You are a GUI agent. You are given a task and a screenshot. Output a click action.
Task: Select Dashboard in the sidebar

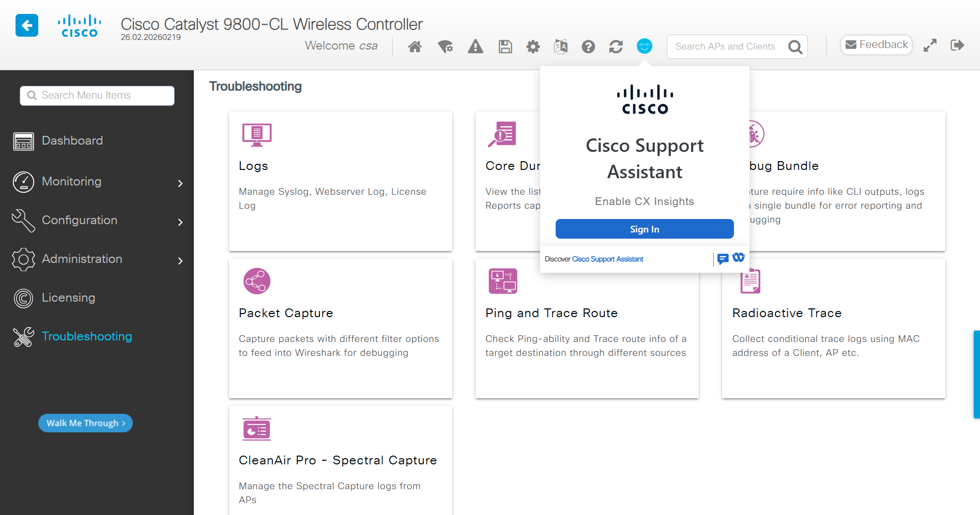tap(72, 141)
